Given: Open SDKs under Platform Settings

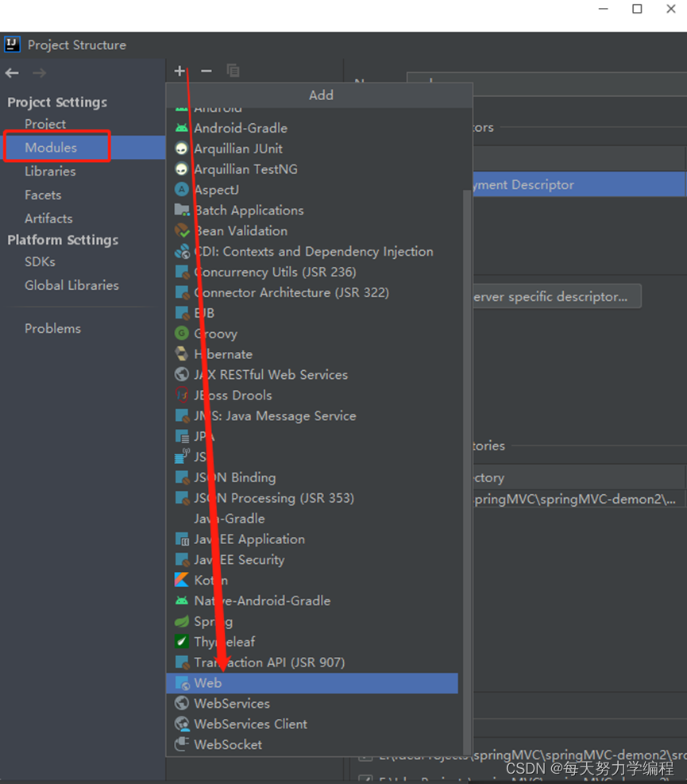Looking at the screenshot, I should pos(40,261).
